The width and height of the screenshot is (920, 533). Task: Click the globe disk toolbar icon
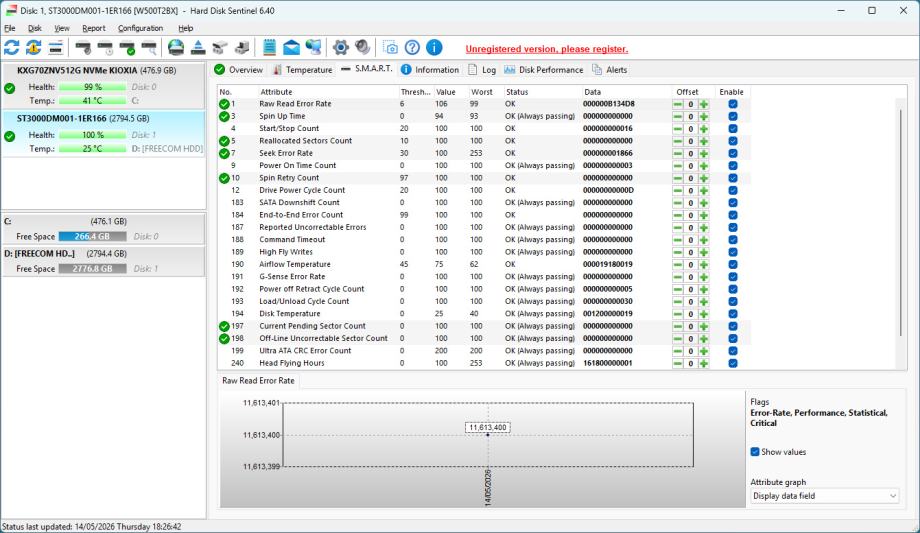(176, 48)
